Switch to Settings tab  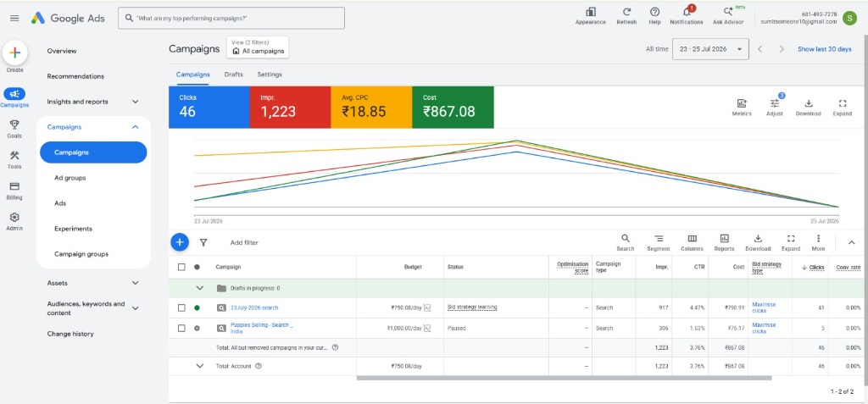coord(270,75)
